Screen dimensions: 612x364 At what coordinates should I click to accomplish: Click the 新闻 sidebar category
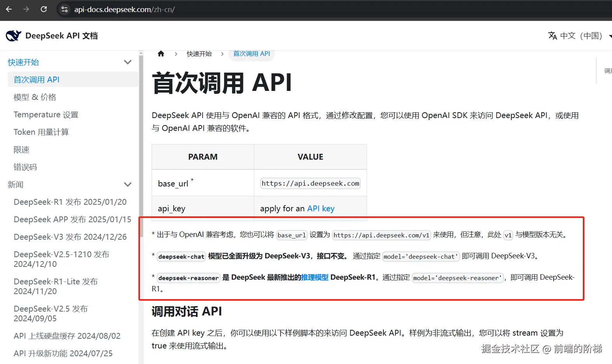click(x=16, y=185)
